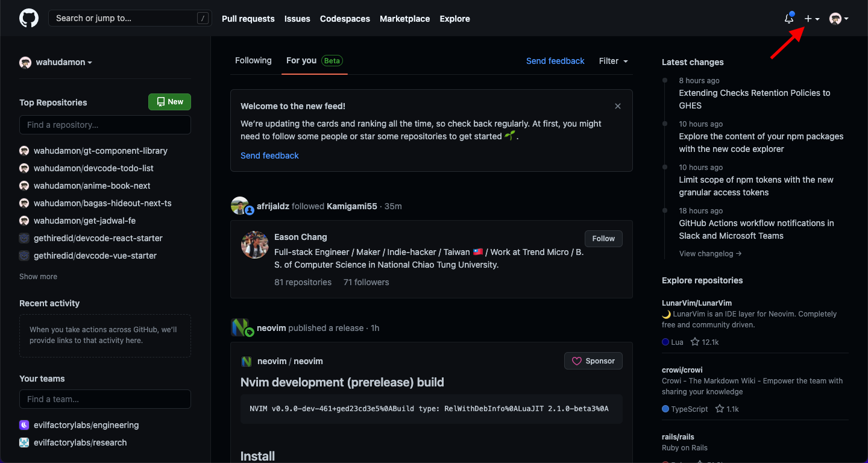View Eason Chang's 81 repositories
The height and width of the screenshot is (463, 868).
[303, 282]
